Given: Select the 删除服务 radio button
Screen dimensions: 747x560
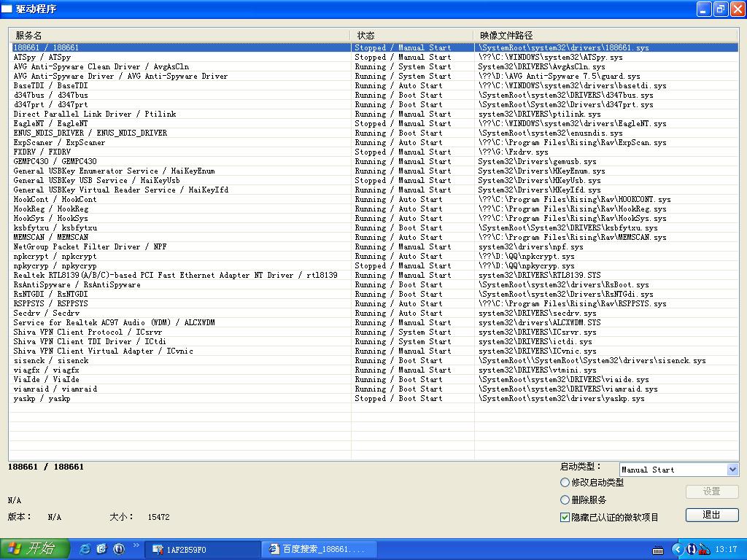Looking at the screenshot, I should (x=565, y=500).
